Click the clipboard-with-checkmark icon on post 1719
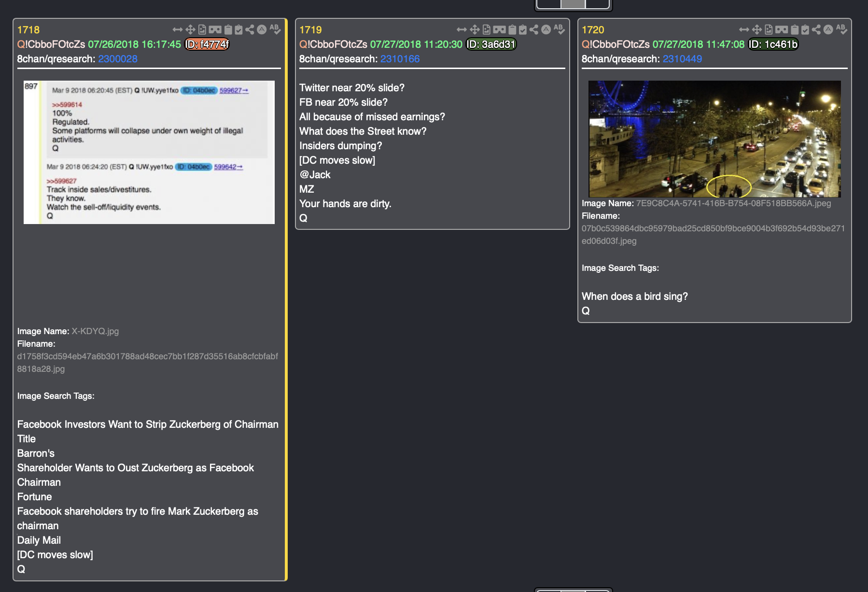The height and width of the screenshot is (592, 868). [x=523, y=29]
